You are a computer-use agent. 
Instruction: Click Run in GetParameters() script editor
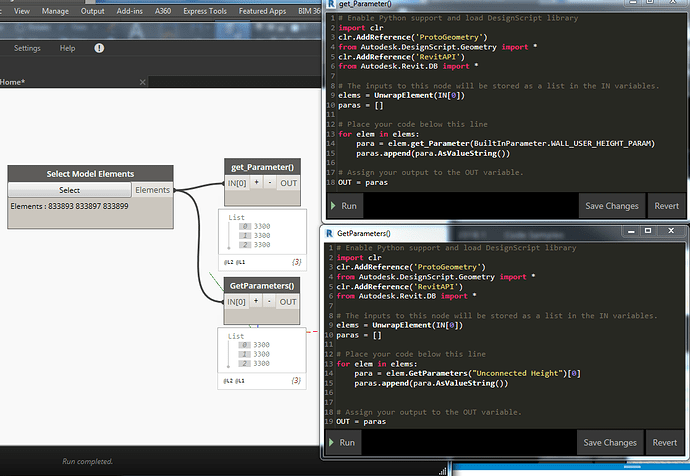tap(343, 443)
